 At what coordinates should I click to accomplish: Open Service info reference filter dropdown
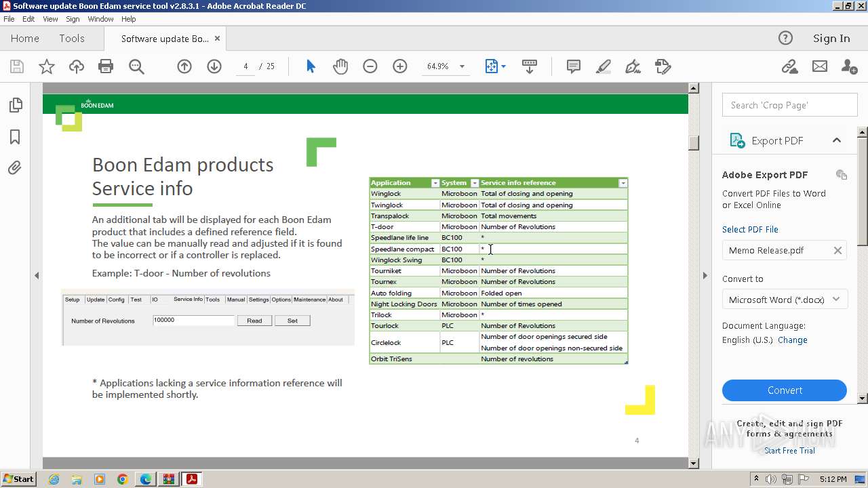623,183
